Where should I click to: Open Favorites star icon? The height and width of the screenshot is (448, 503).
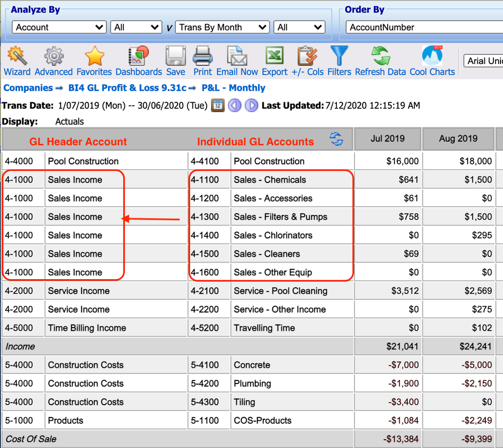(x=94, y=56)
